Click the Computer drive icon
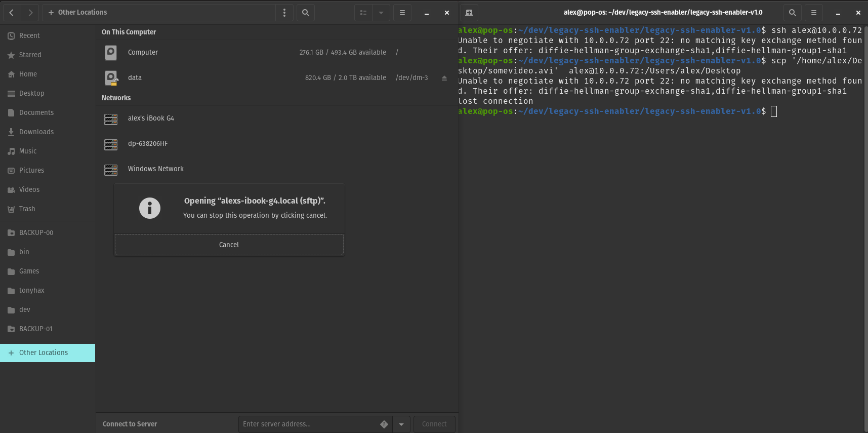The image size is (868, 433). tap(111, 52)
